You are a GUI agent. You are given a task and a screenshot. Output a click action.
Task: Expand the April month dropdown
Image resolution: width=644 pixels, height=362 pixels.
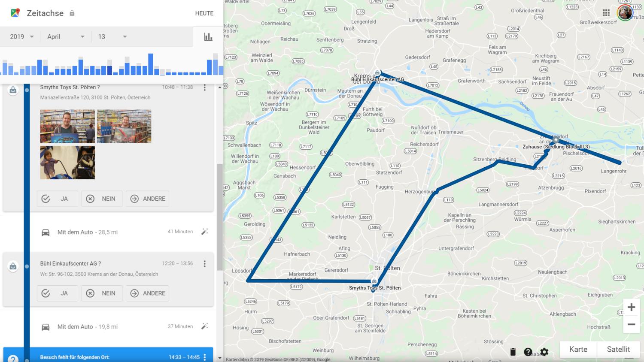pyautogui.click(x=66, y=37)
